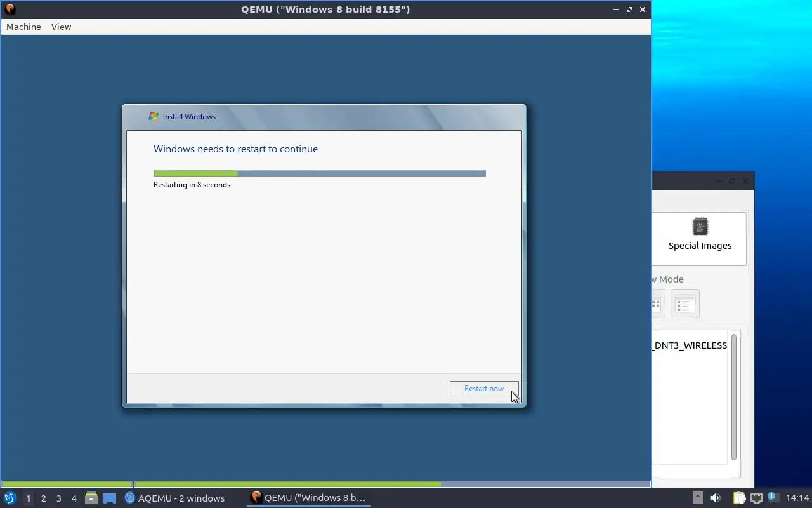Open the start menu bird icon
Screen dimensions: 812x508
tap(10, 498)
